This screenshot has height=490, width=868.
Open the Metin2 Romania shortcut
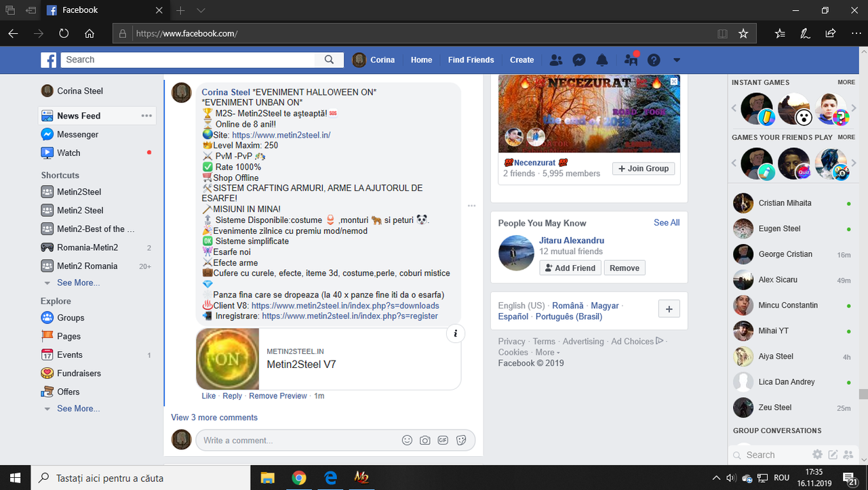(87, 266)
